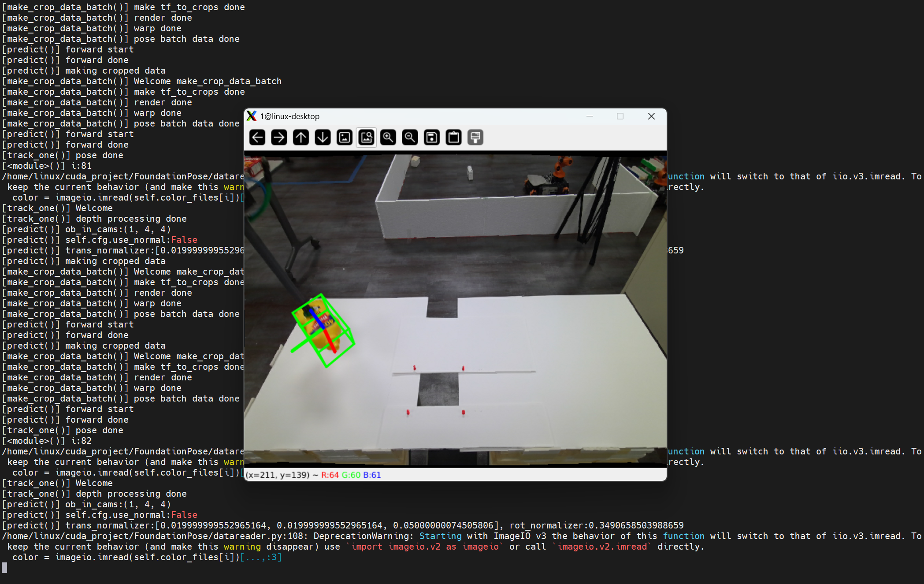Close the 1@linux-desktop image window
The width and height of the screenshot is (924, 584).
click(651, 116)
